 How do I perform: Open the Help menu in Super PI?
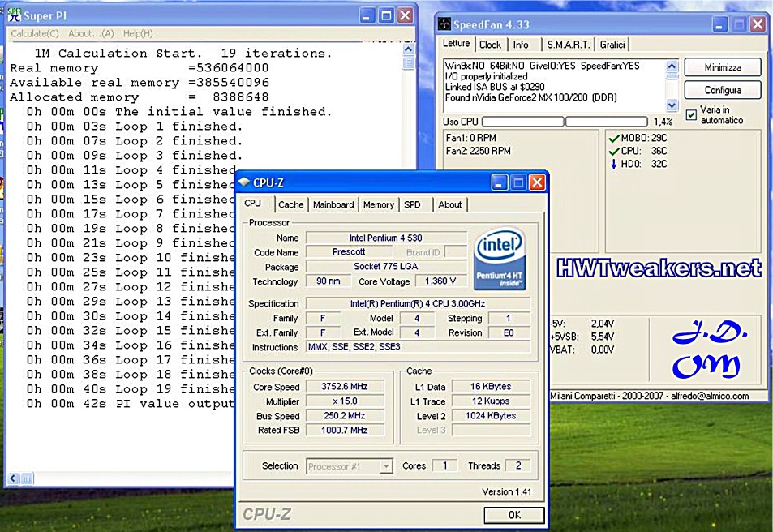[138, 33]
